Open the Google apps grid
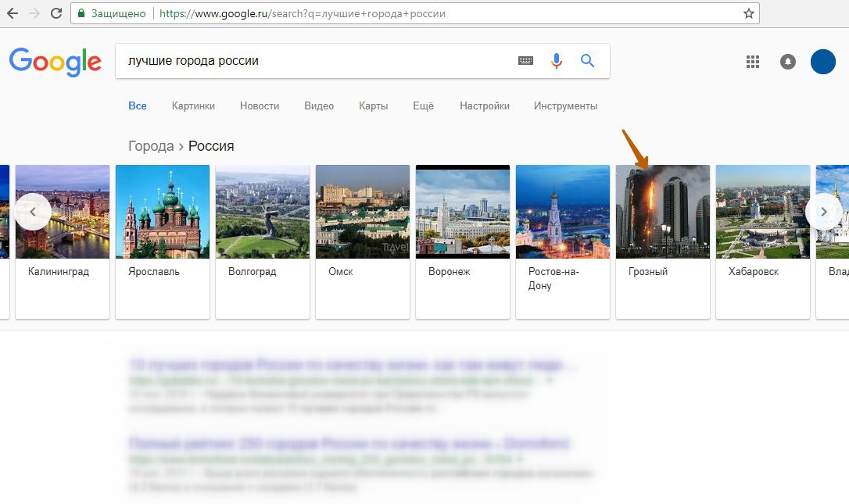The height and width of the screenshot is (504, 849). (753, 62)
